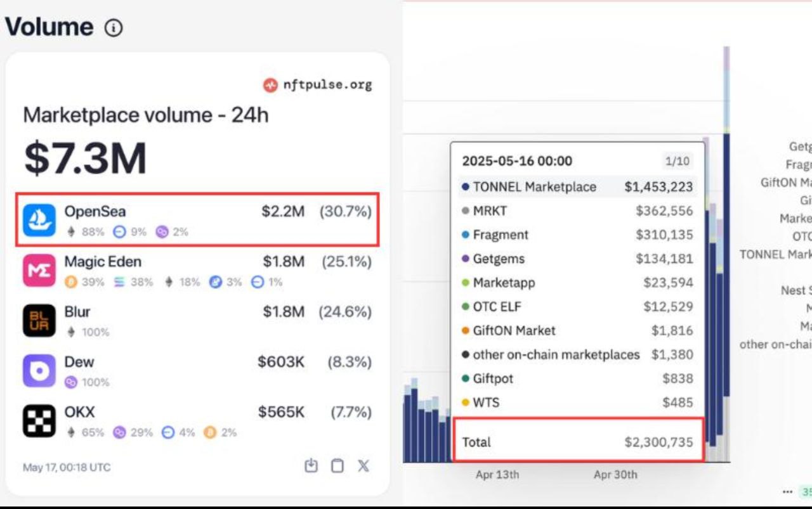Click the Ethereum icon in the OpenSea row

pos(71,232)
